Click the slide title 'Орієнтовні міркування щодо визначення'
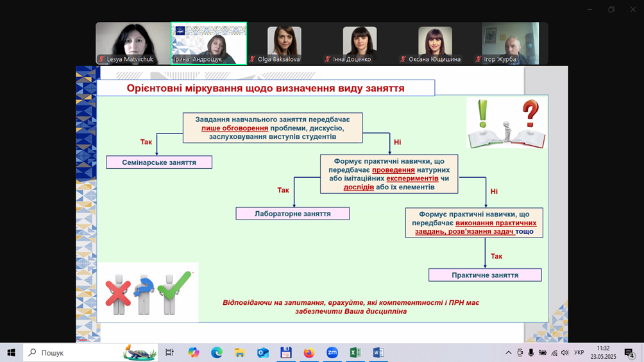The image size is (644, 362). pos(266,89)
